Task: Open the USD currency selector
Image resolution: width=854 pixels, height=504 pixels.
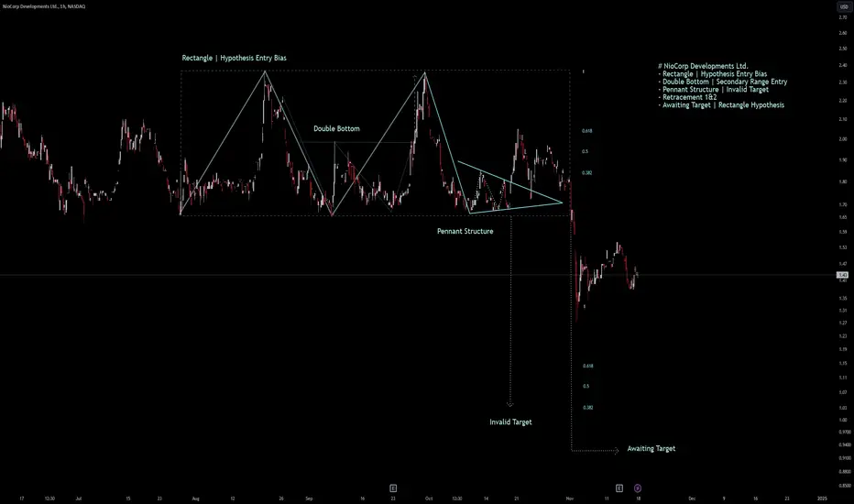Action: [844, 6]
